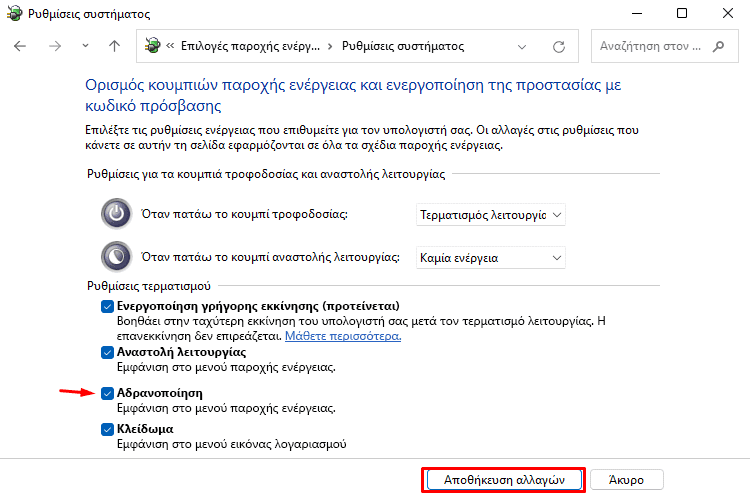Uncheck the Αναστολή λειτουργίας checkbox
Screen dimensions: 750x500
(107, 352)
